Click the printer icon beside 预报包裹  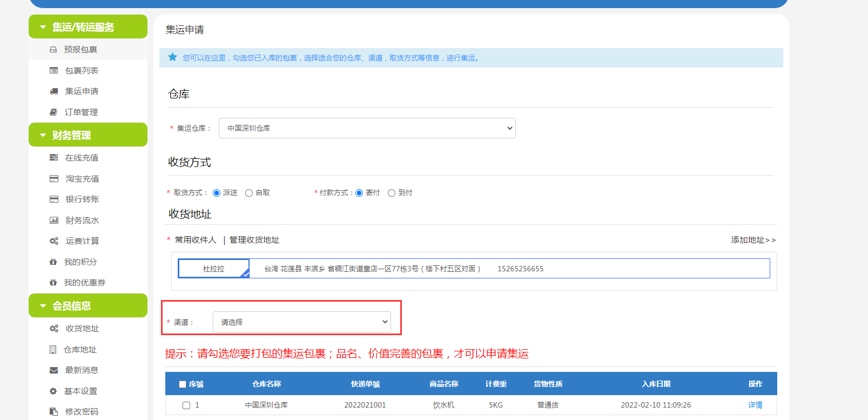click(x=53, y=50)
